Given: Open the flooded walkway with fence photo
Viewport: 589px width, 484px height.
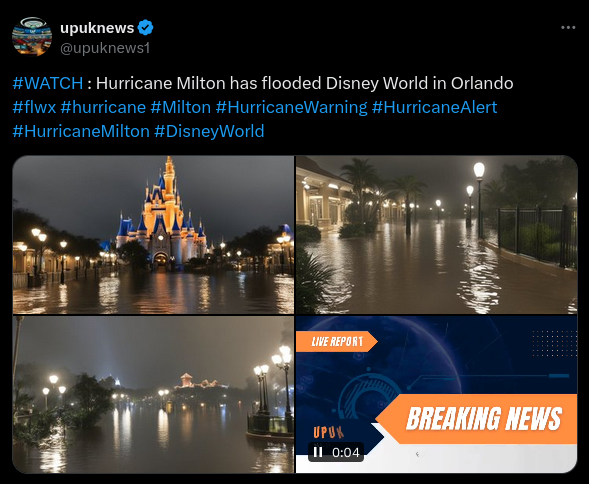Looking at the screenshot, I should (436, 234).
